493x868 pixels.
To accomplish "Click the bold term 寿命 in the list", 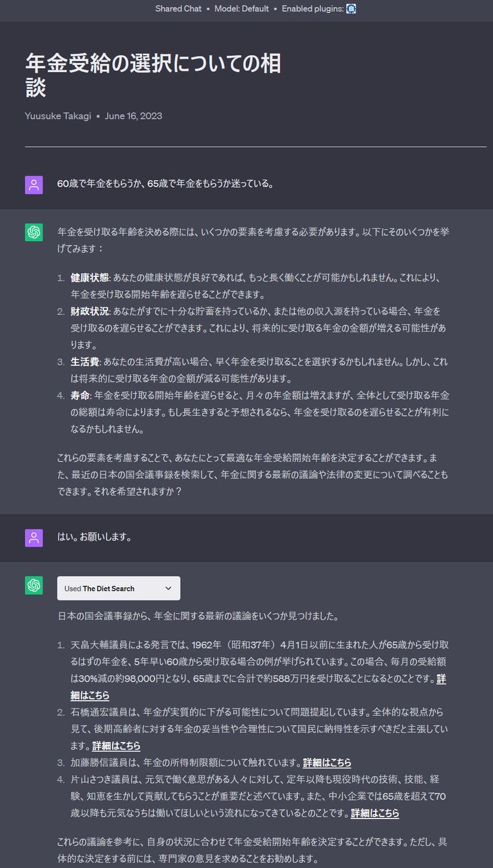I will (x=80, y=395).
